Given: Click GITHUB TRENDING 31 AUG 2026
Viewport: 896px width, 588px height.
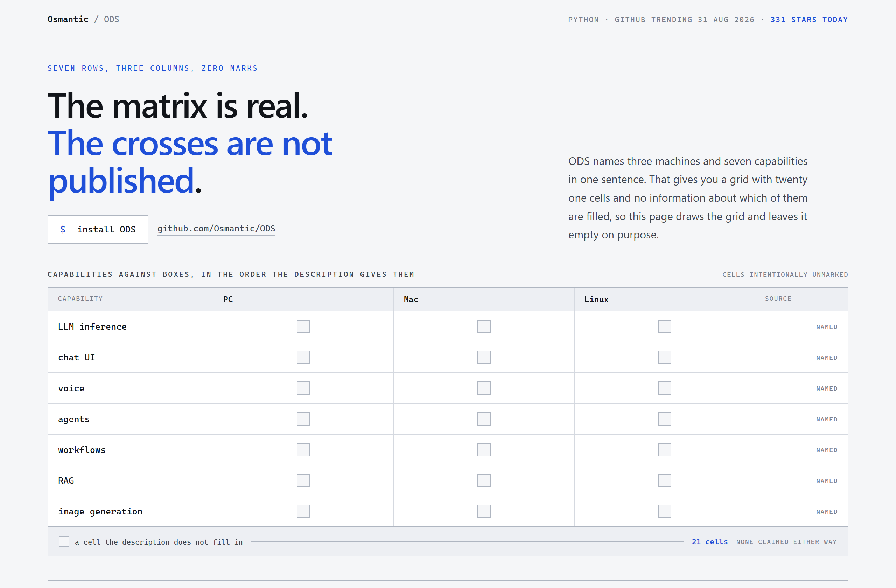Looking at the screenshot, I should coord(684,20).
